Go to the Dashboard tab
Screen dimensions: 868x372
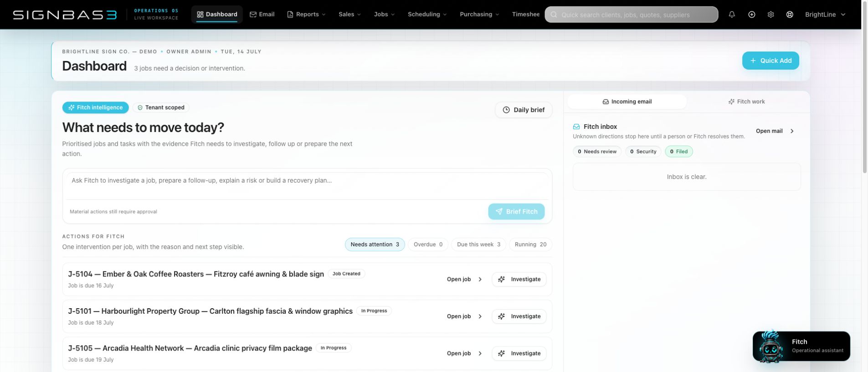coord(217,15)
